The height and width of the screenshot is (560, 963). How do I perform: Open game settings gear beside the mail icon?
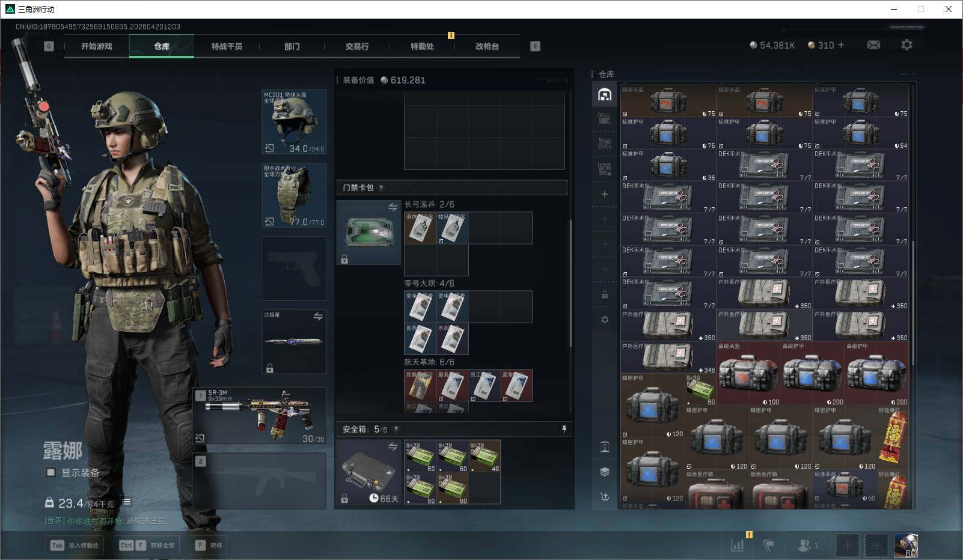pos(906,45)
